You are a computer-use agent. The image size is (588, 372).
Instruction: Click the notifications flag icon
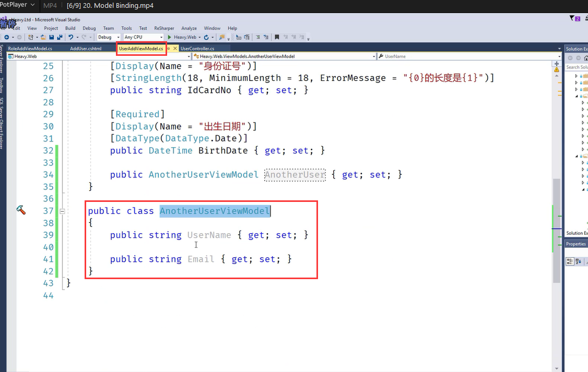coord(572,19)
